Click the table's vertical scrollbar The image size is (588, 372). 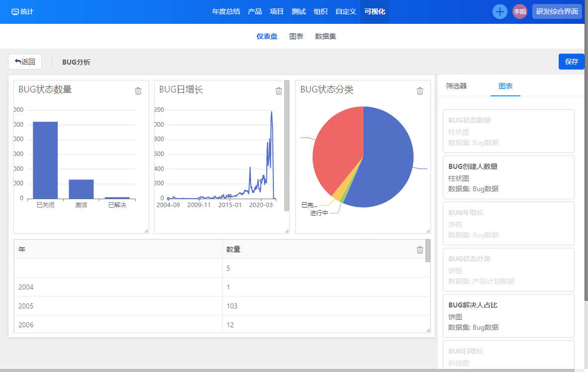(x=428, y=252)
